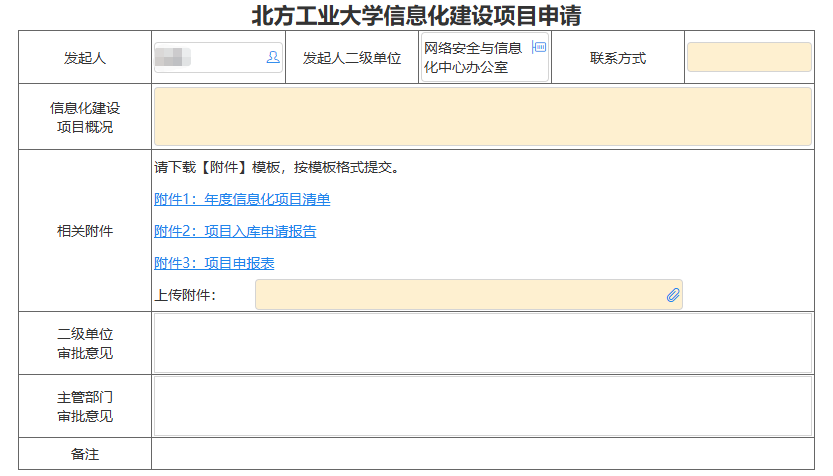The height and width of the screenshot is (476, 833).
Task: Click the paperclip icon to upload attachment
Action: [673, 295]
